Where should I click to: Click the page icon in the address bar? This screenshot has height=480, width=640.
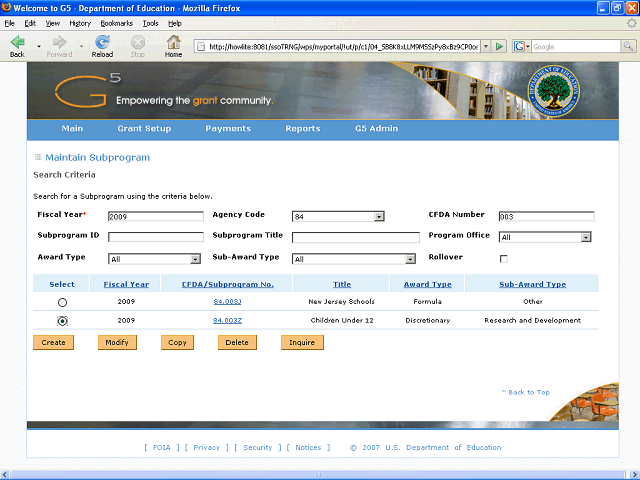[201, 47]
